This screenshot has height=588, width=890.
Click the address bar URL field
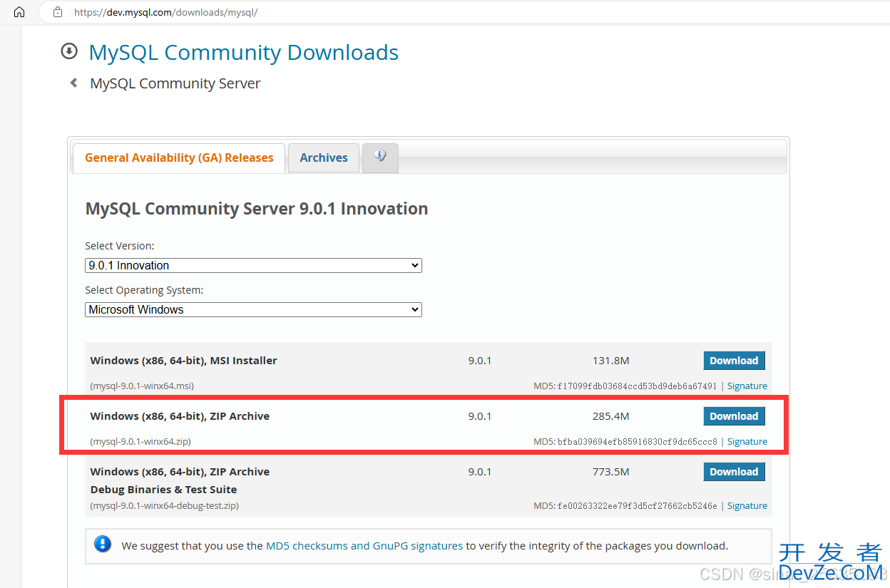pos(464,12)
